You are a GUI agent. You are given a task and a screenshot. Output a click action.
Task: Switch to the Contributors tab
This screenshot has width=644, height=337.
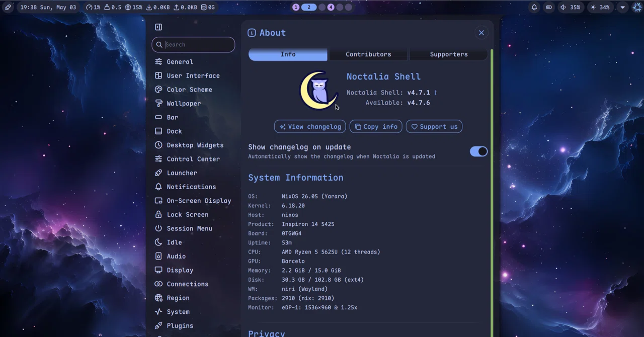click(x=368, y=54)
